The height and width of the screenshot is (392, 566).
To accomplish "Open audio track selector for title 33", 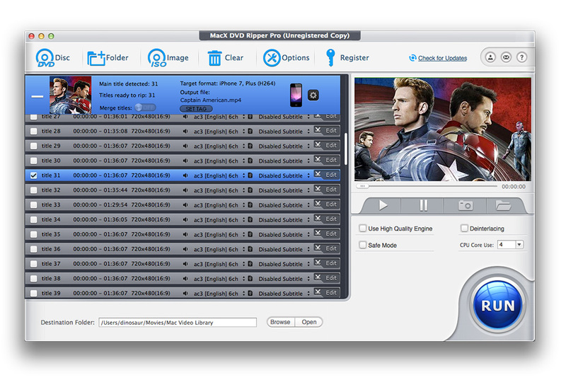I will coord(243,204).
